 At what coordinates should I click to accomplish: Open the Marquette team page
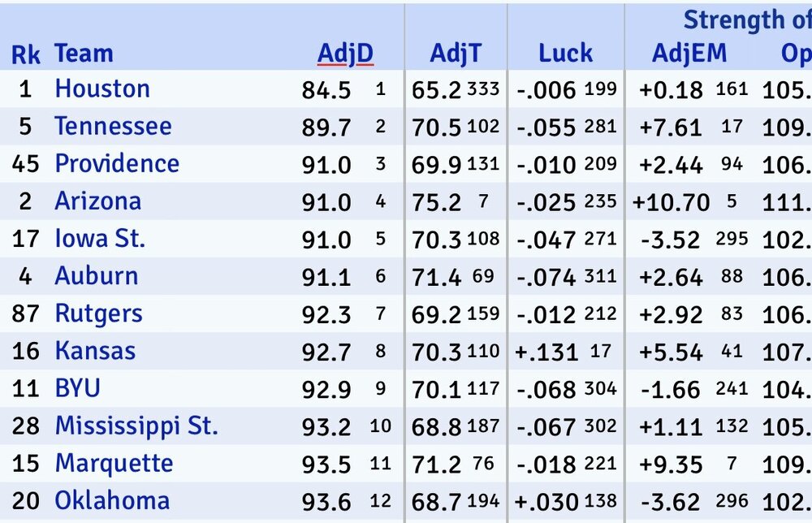click(114, 464)
